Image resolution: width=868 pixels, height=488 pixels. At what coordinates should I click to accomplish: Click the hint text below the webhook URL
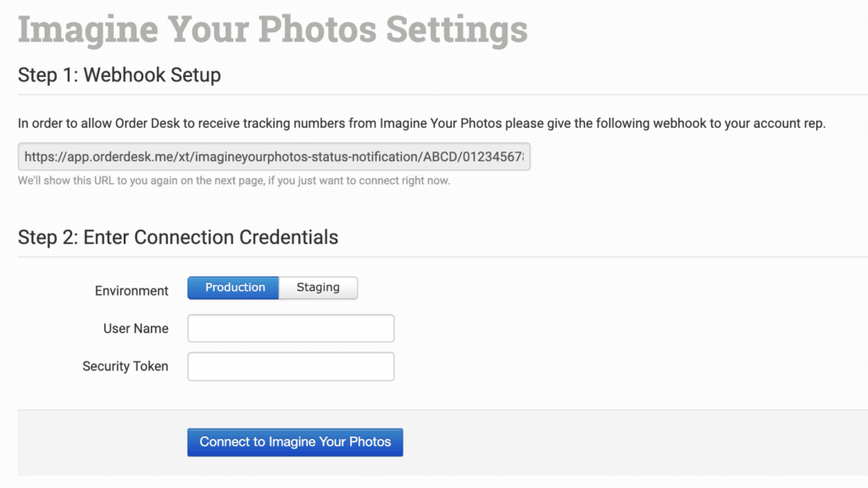click(x=234, y=180)
